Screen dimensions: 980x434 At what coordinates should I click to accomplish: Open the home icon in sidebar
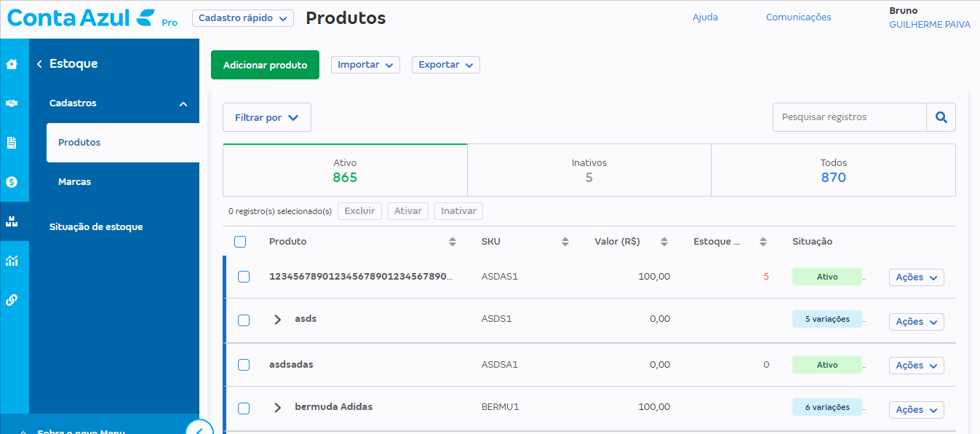point(12,64)
